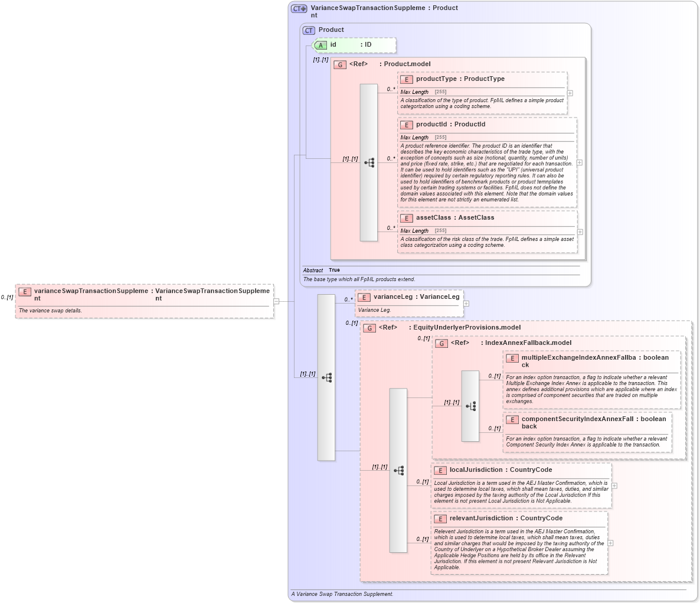Click the sequence symbol inside IndexAnnexFallback.model
Viewport: 700px width, 603px height.
[x=470, y=406]
